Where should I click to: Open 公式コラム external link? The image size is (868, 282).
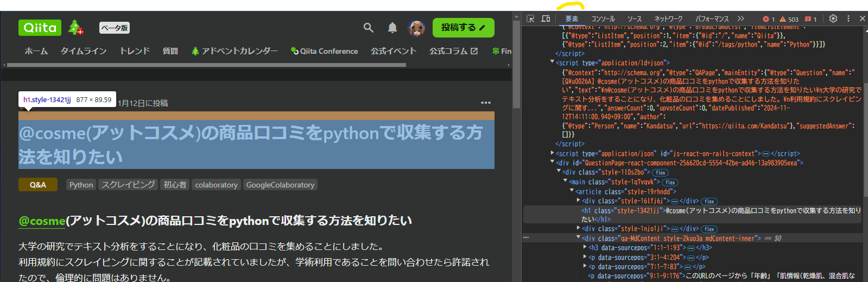454,51
